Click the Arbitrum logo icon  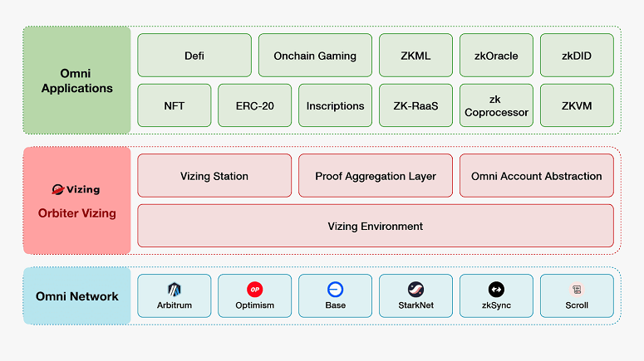[x=175, y=290]
